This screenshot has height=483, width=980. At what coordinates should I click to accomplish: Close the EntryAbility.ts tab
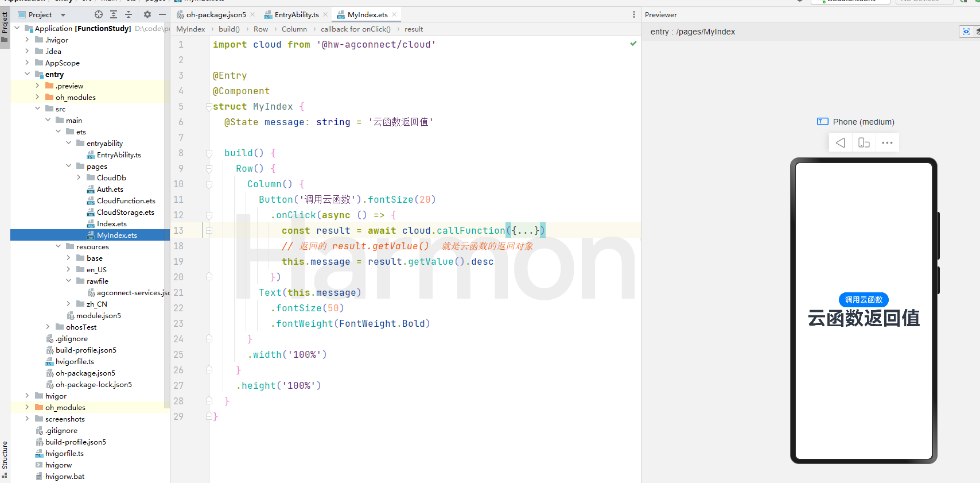pyautogui.click(x=325, y=14)
